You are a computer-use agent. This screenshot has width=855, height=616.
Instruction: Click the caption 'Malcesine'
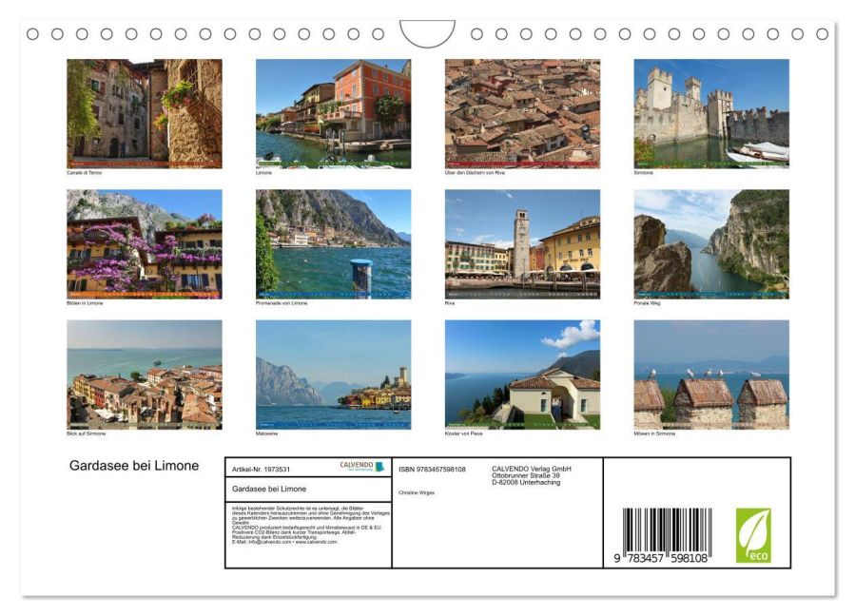click(266, 433)
